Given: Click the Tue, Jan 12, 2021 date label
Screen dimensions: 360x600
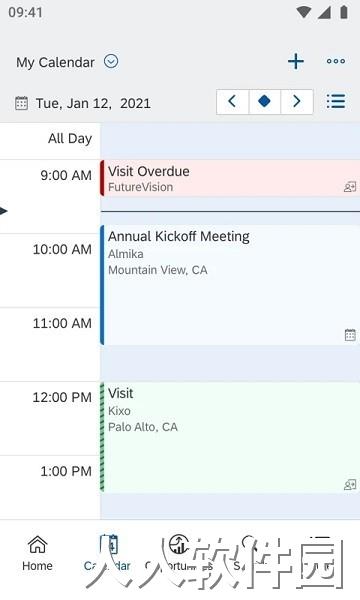Looking at the screenshot, I should coord(93,103).
